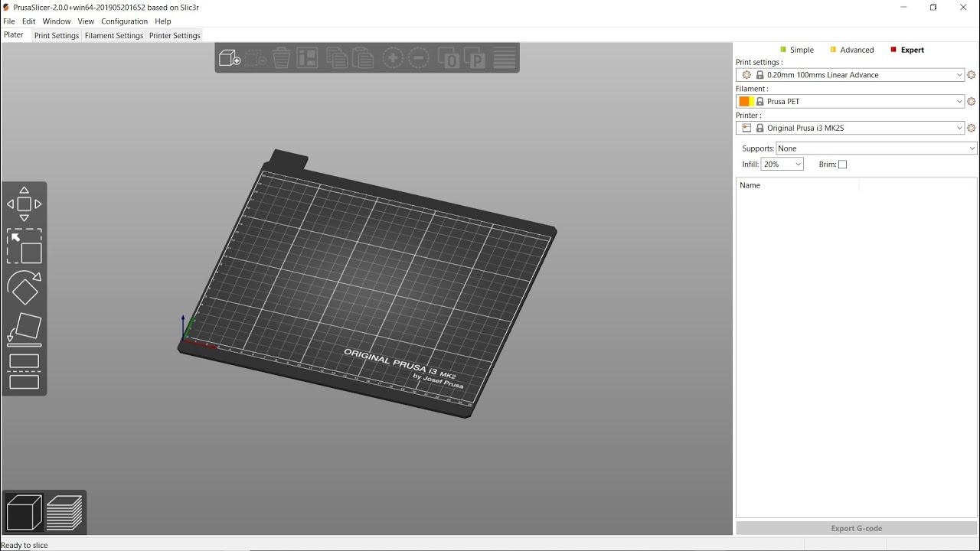Expand the Supports dropdown

(877, 148)
